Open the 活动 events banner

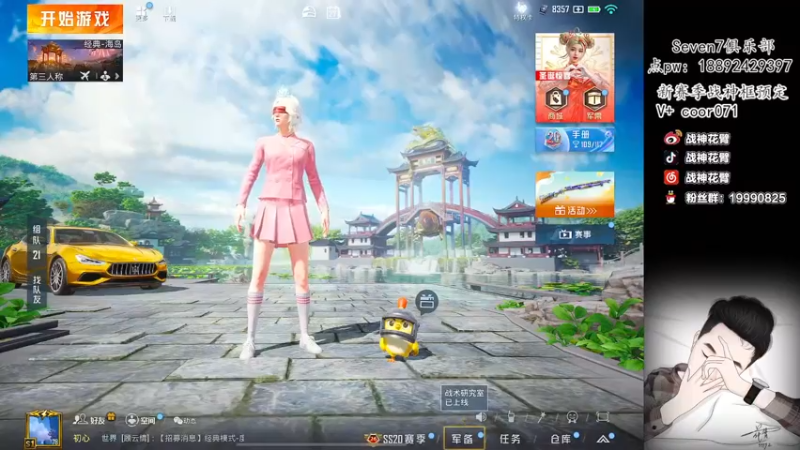click(x=574, y=194)
